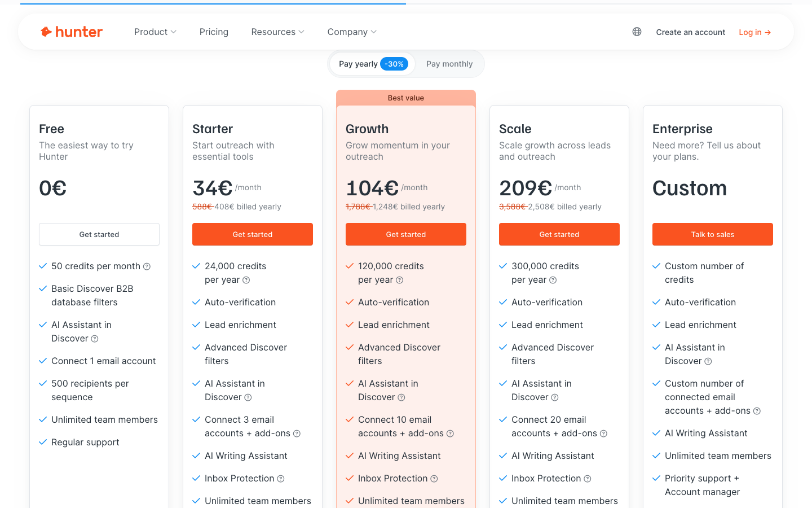Click help icon beside Starter 24,000 credits per year
Screen dimensions: 812x508
[246, 280]
